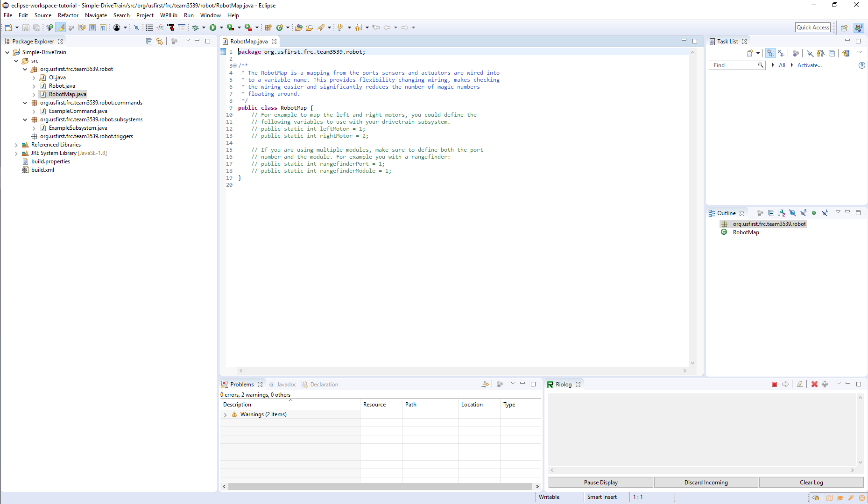Collapse the org.usfirst.frc.team3539.robot.commands package
The image size is (868, 504).
(x=25, y=103)
